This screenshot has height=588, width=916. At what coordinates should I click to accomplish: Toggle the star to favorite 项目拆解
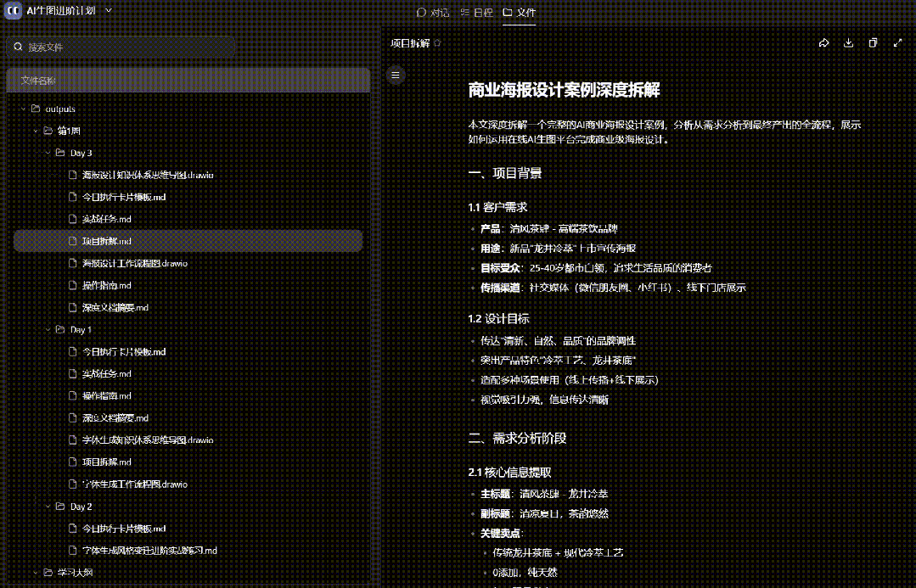click(x=436, y=42)
